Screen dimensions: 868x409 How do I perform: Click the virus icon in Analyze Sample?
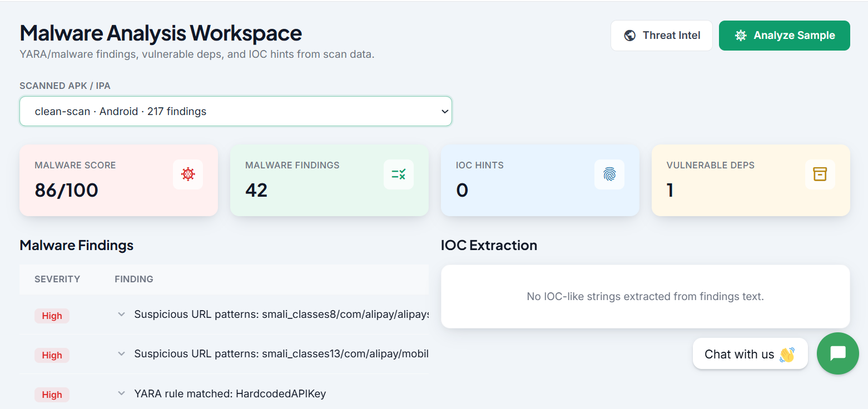[741, 36]
